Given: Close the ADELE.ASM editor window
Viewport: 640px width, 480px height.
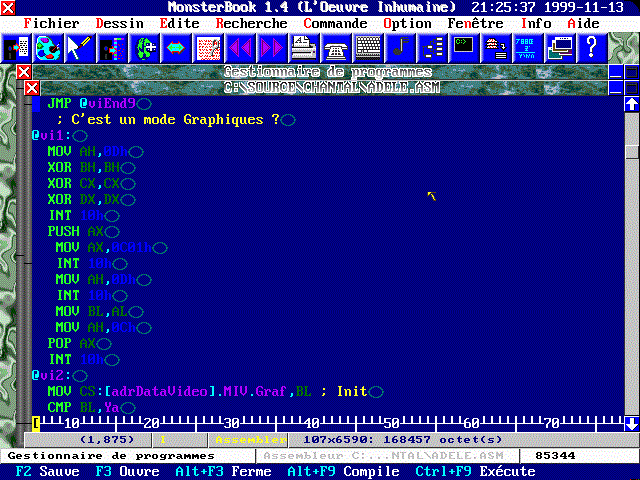Looking at the screenshot, I should click(32, 88).
